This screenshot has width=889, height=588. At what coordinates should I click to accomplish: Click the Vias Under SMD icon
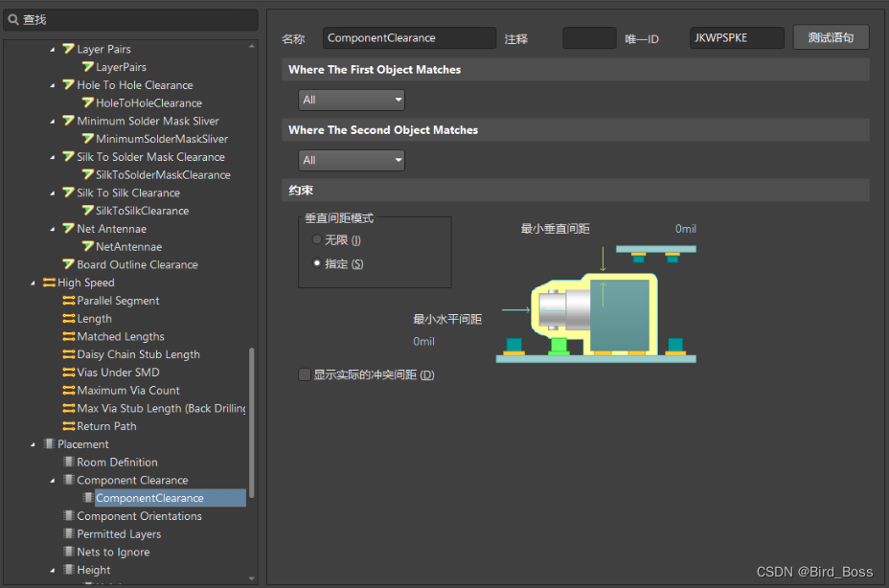[69, 373]
